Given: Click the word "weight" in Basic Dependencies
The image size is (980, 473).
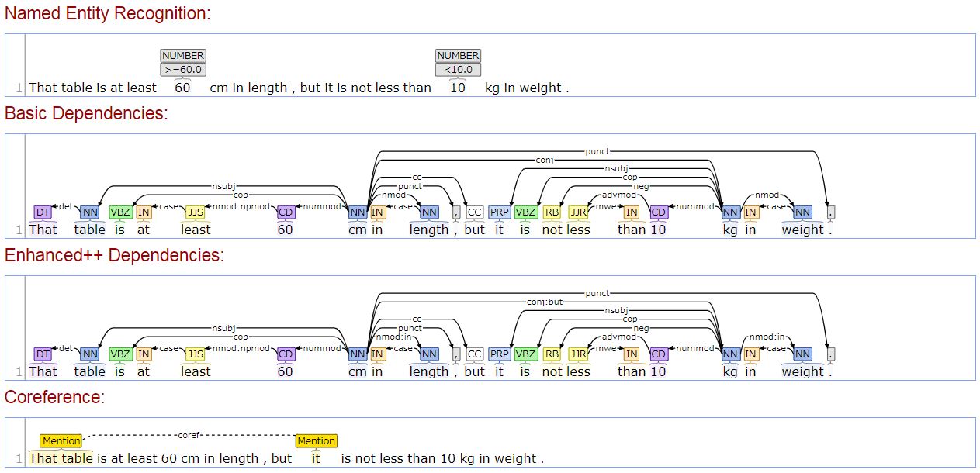Looking at the screenshot, I should pos(802,230).
